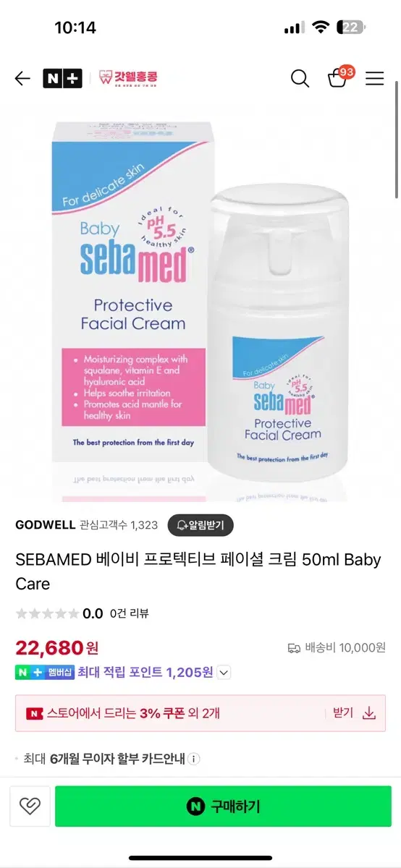Tap the green 구매하기 purchase button

click(223, 807)
